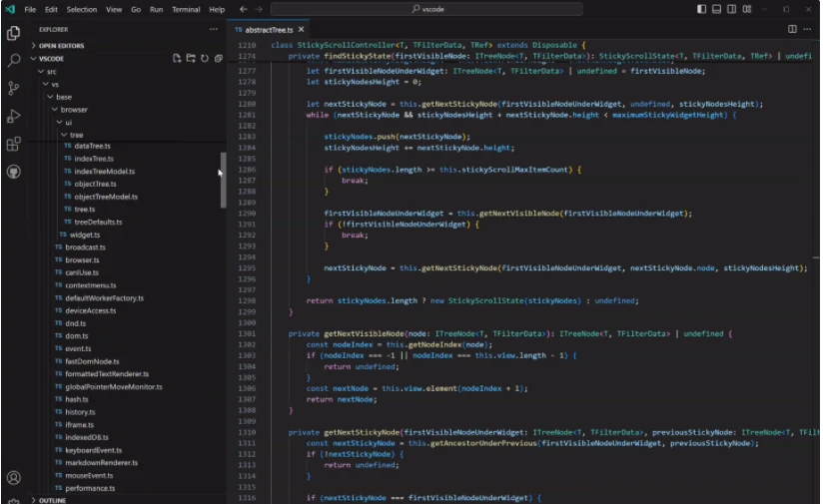Toggle the secondary side bar layout
Screen dimensions: 823x504
point(732,9)
